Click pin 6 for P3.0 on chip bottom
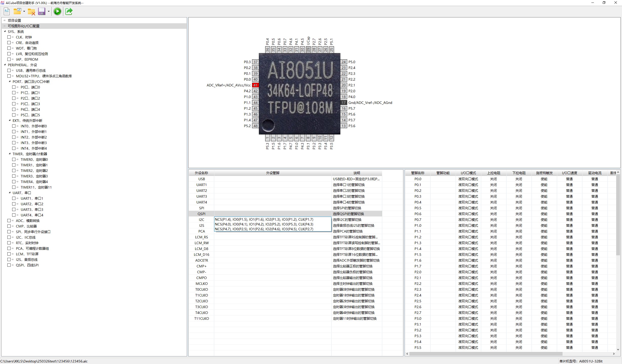The width and height of the screenshot is (622, 364). [x=297, y=138]
